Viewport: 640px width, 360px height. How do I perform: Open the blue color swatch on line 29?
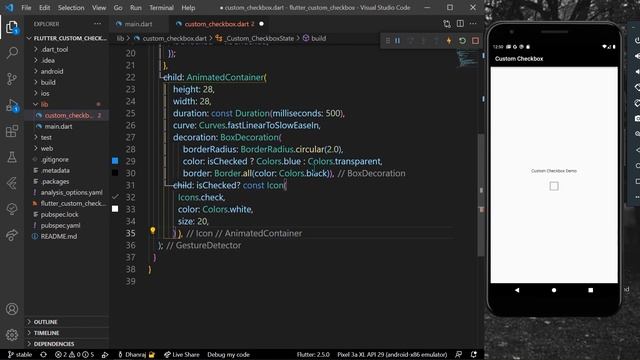(x=115, y=161)
